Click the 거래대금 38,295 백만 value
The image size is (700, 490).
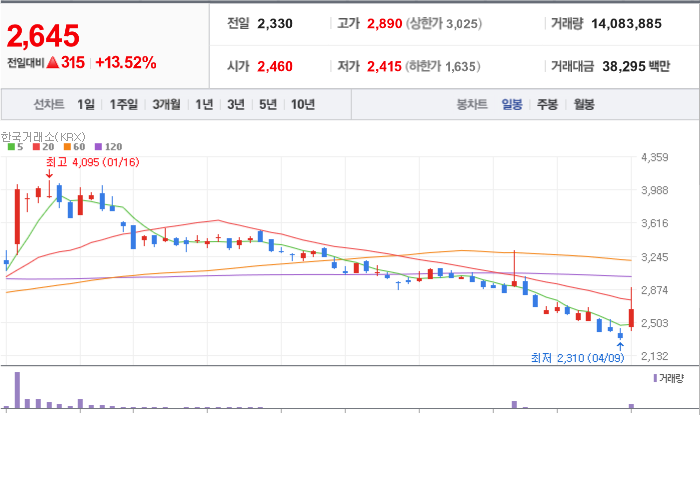[636, 66]
